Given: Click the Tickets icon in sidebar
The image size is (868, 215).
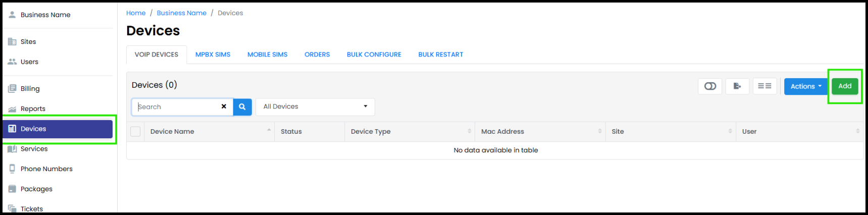Looking at the screenshot, I should [12, 208].
